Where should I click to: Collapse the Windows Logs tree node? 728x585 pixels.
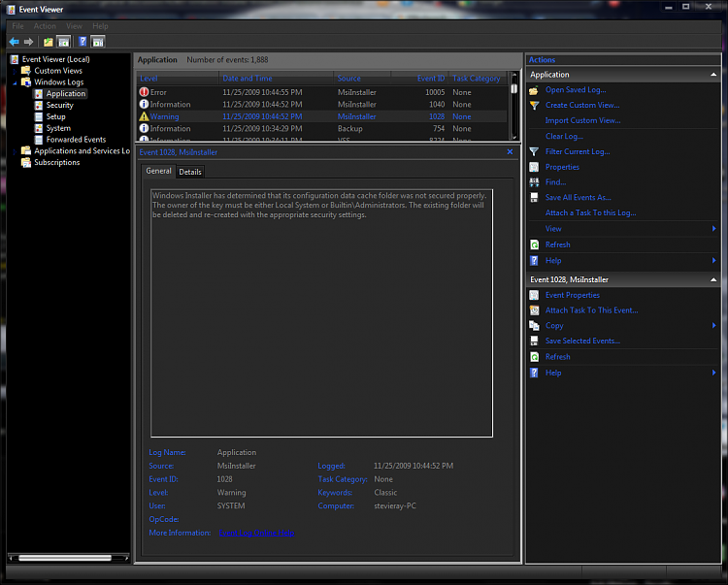click(x=15, y=82)
